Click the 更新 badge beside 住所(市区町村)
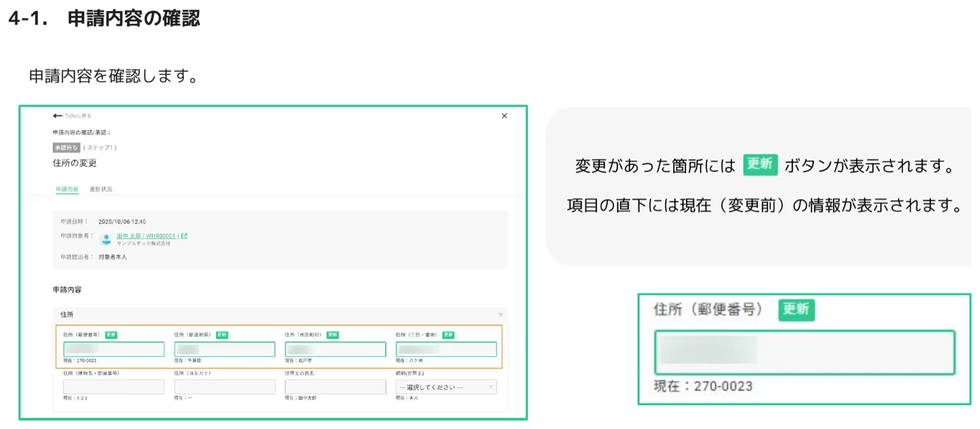Image resolution: width=980 pixels, height=429 pixels. pyautogui.click(x=333, y=335)
